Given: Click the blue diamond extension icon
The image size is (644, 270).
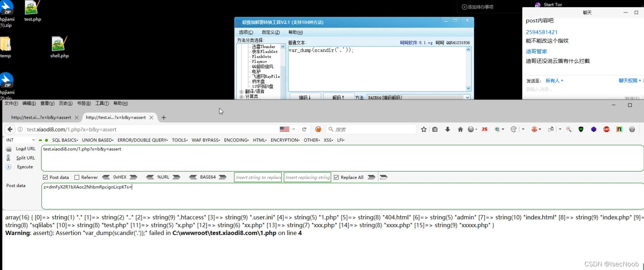Looking at the screenshot, I should (x=594, y=129).
